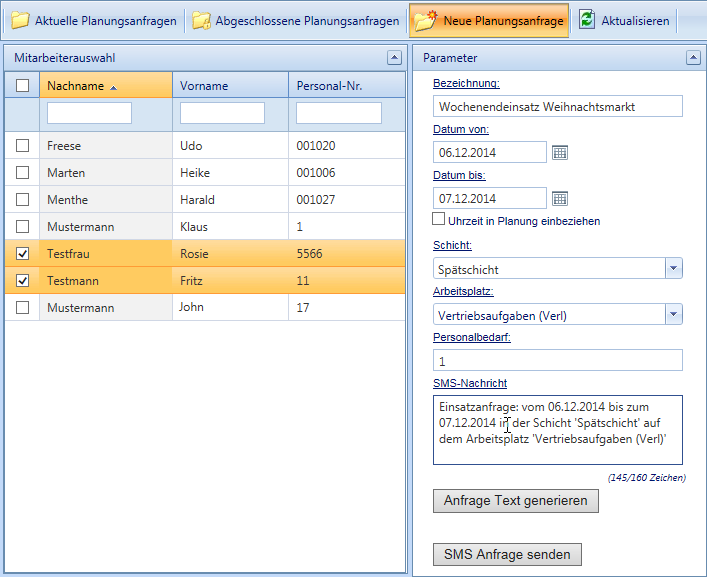Click the Datum bis label link
The image size is (707, 577).
(459, 175)
